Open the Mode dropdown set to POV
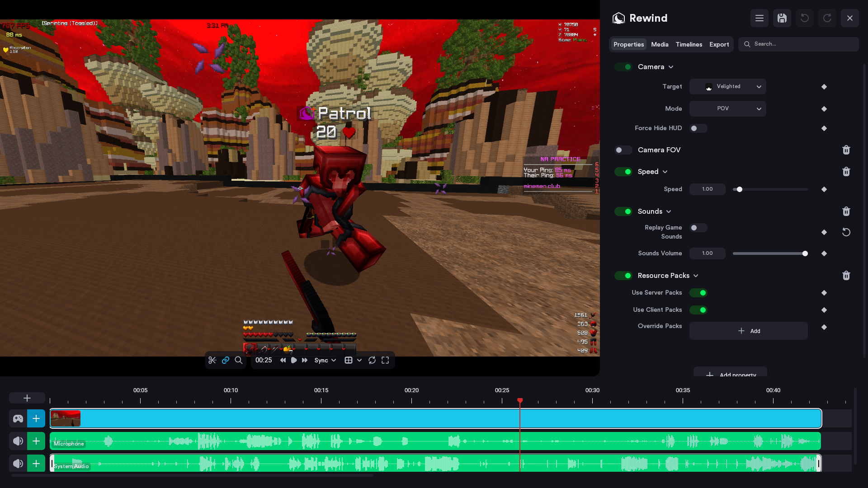The image size is (868, 488). coord(727,109)
